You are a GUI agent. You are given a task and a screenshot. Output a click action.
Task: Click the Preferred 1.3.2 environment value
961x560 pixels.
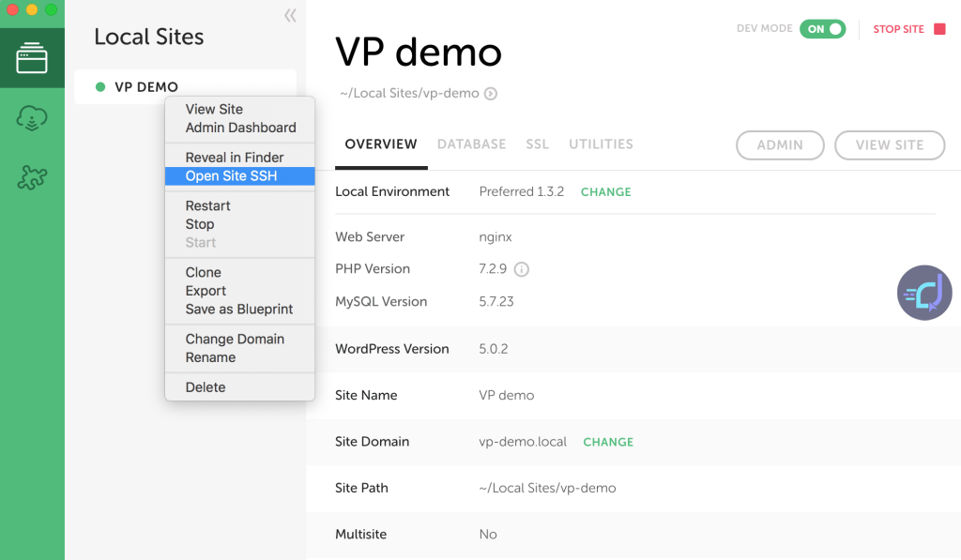tap(522, 191)
